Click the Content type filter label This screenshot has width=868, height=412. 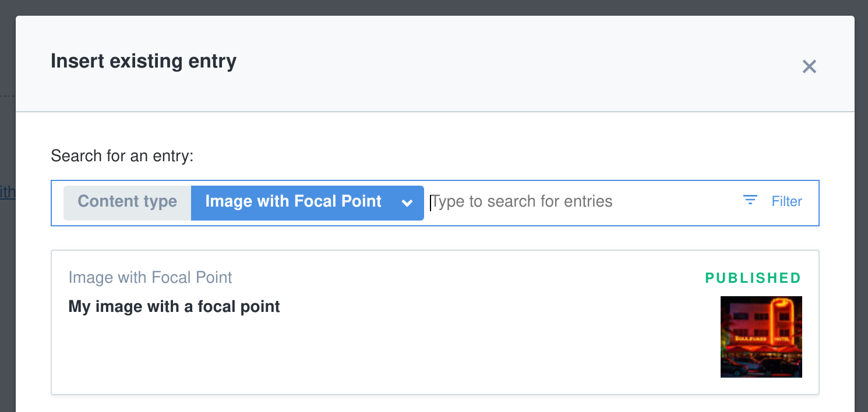point(127,202)
